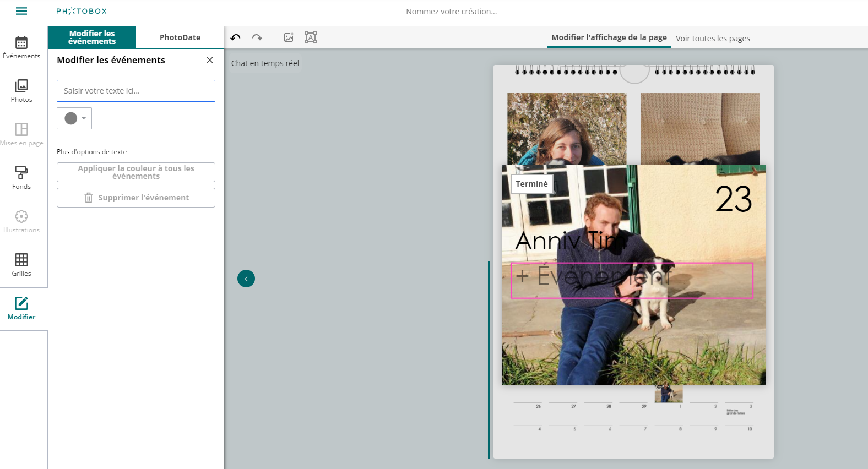The height and width of the screenshot is (469, 868).
Task: Click the Terminé button on the photo
Action: [532, 184]
